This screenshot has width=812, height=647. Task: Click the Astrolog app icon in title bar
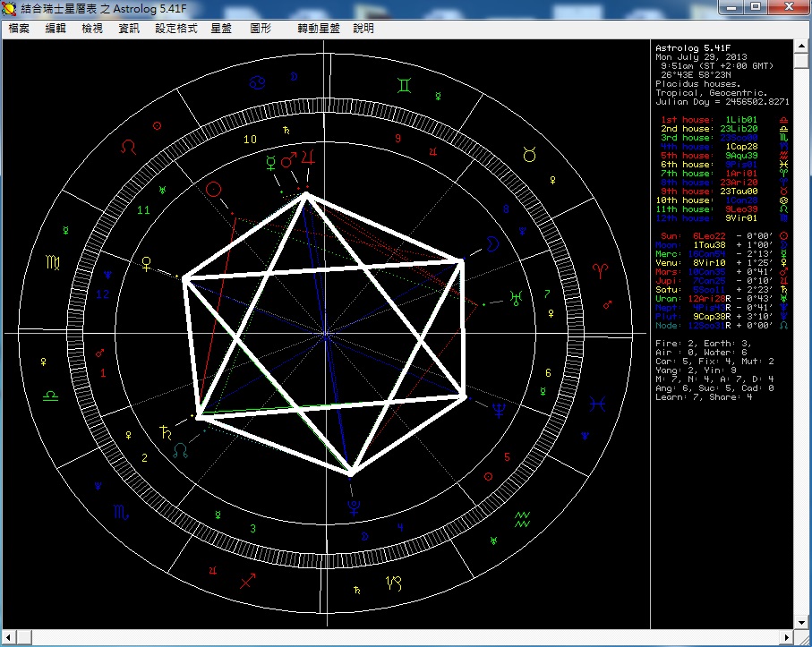tap(11, 8)
